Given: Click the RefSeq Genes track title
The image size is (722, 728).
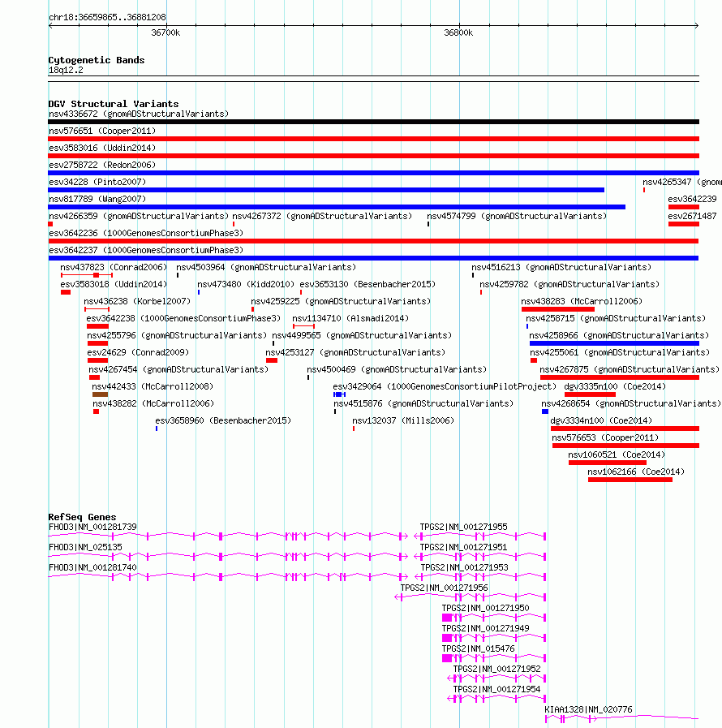Looking at the screenshot, I should pyautogui.click(x=83, y=517).
